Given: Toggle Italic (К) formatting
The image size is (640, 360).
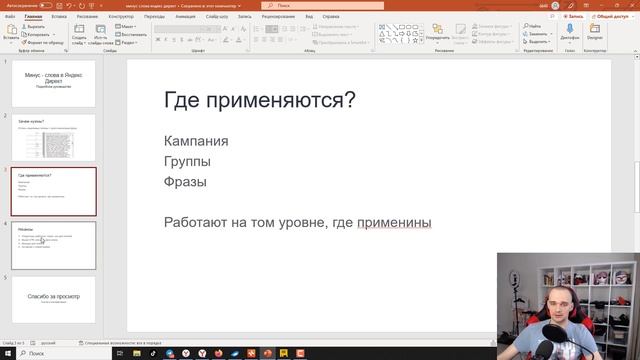Looking at the screenshot, I should [x=166, y=40].
